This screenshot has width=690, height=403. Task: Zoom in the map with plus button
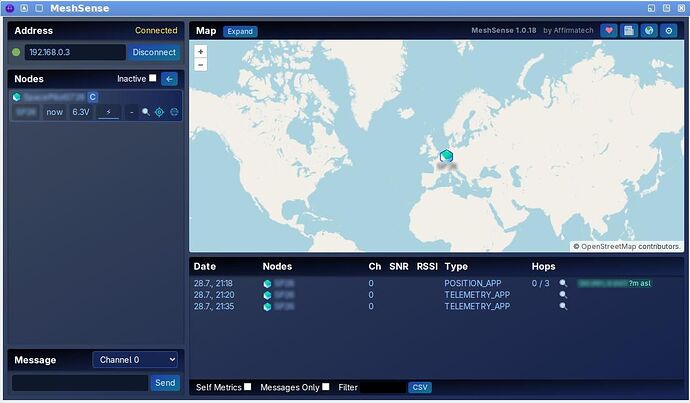(x=201, y=52)
